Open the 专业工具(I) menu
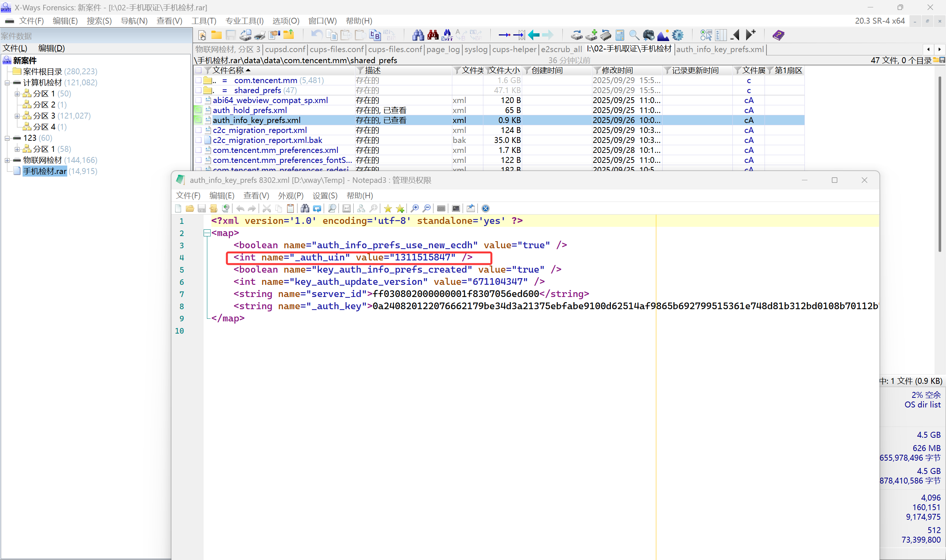Image resolution: width=946 pixels, height=560 pixels. 244,21
